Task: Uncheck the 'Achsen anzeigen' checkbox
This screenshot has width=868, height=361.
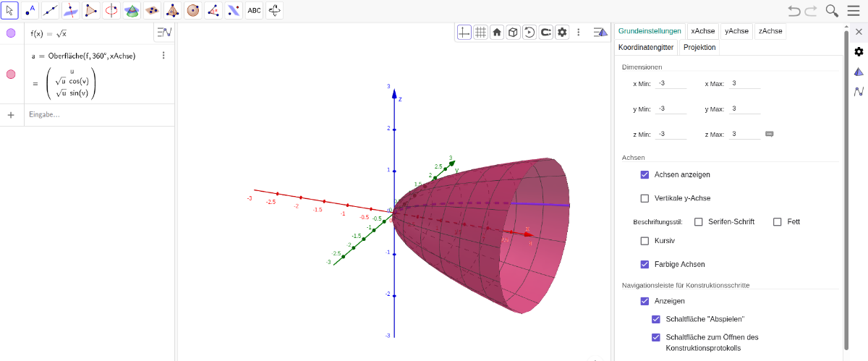Action: (644, 174)
